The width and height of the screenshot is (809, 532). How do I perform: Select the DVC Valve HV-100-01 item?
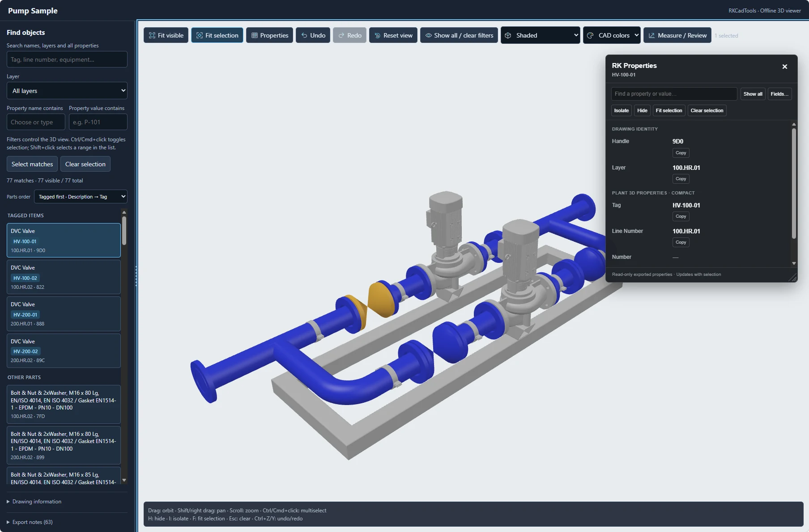point(64,240)
